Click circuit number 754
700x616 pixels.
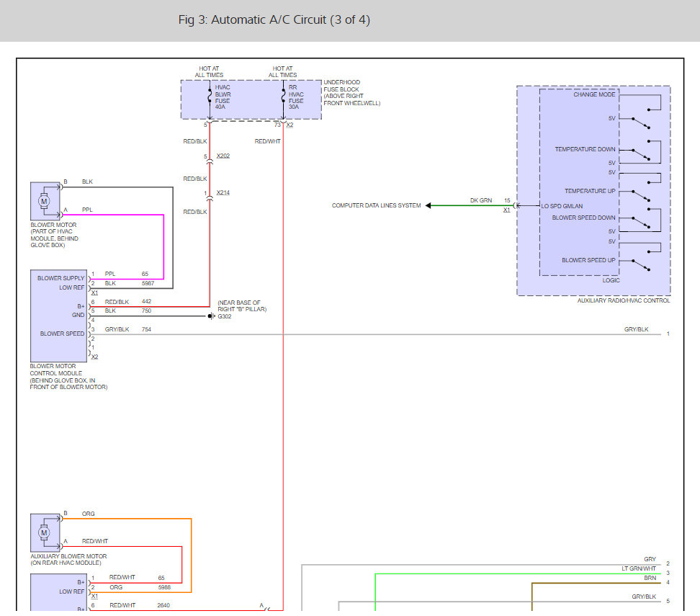click(x=146, y=329)
